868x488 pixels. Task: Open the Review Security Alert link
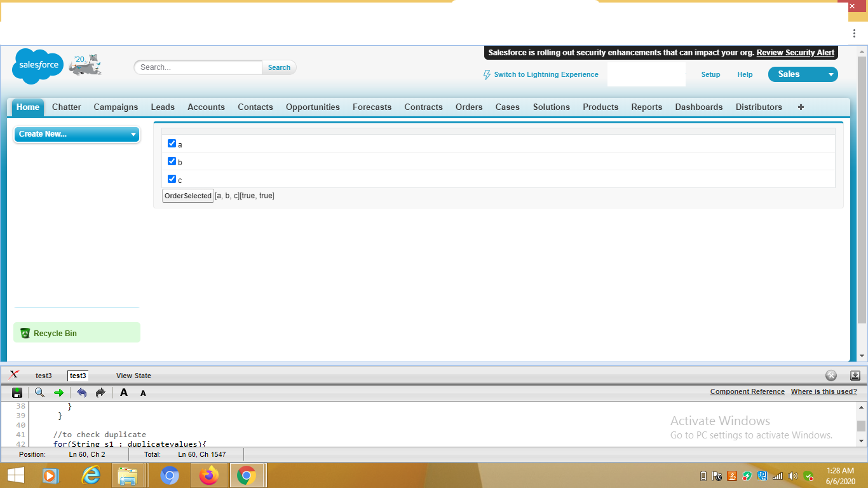795,53
